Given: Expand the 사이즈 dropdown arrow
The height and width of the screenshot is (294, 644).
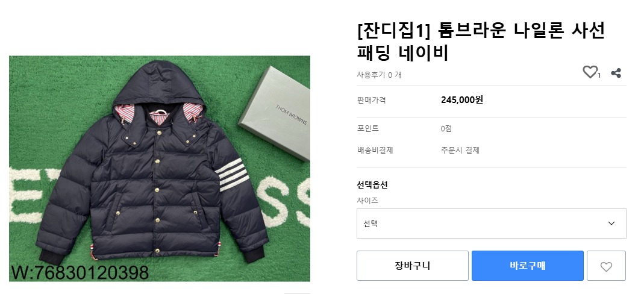Looking at the screenshot, I should coord(611,224).
